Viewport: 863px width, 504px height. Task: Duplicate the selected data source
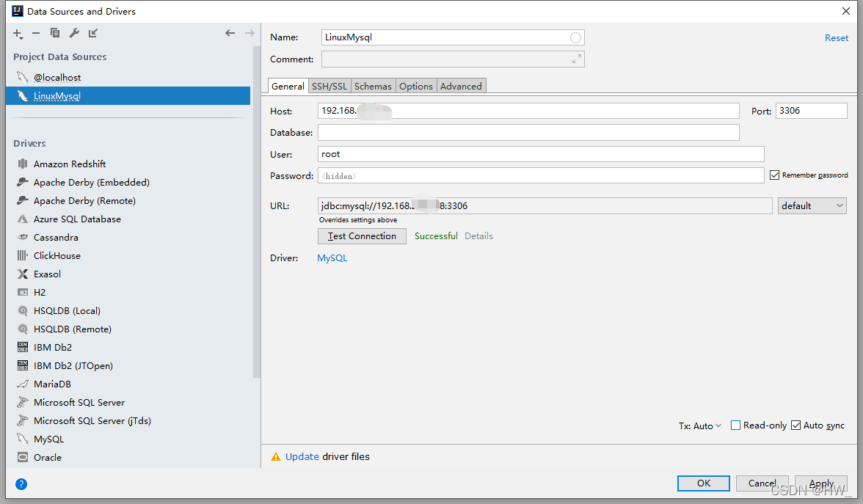point(55,33)
